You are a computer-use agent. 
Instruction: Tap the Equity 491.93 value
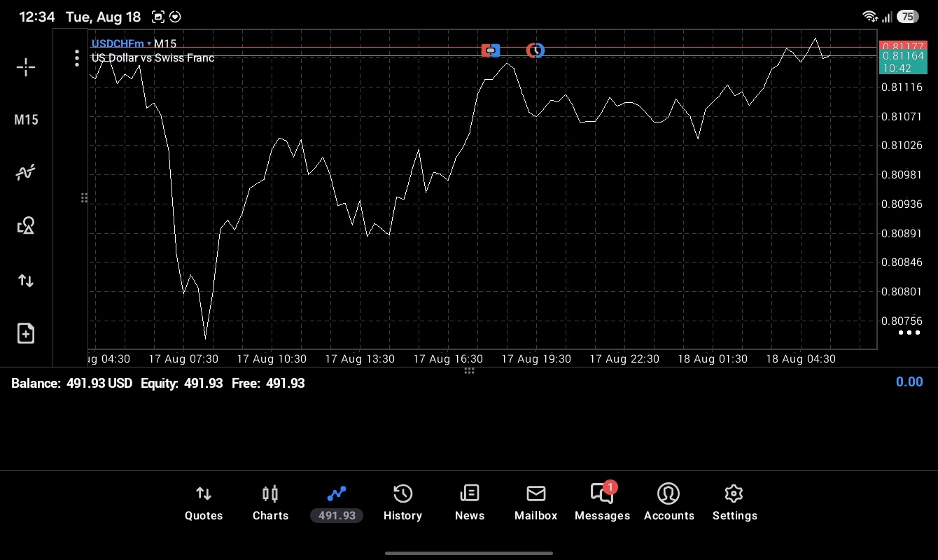[182, 383]
